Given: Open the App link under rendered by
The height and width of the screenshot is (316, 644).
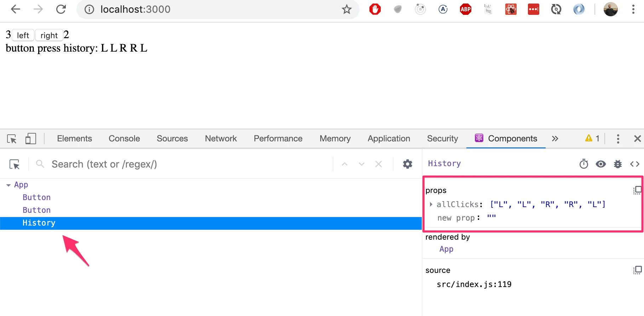Looking at the screenshot, I should [x=446, y=249].
